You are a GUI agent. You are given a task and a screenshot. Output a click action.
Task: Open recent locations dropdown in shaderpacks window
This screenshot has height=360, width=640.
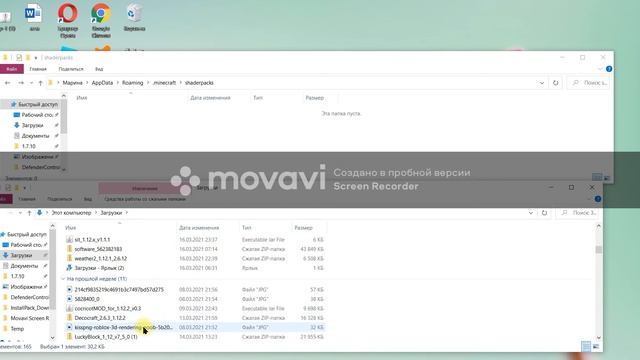[31, 83]
